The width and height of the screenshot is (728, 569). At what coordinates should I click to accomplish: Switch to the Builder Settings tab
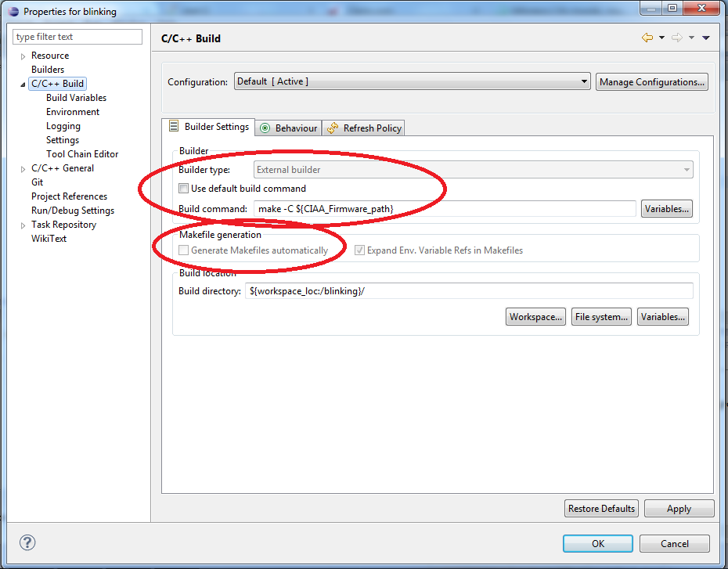208,127
